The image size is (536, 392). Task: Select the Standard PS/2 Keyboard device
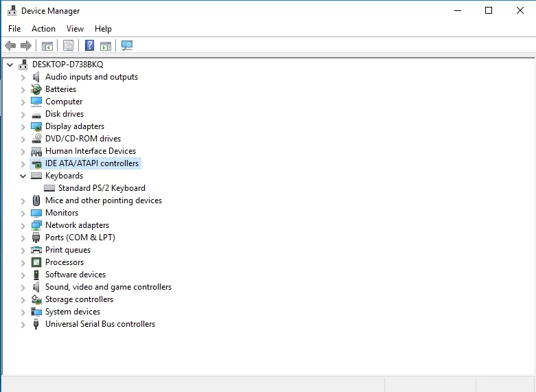click(102, 188)
